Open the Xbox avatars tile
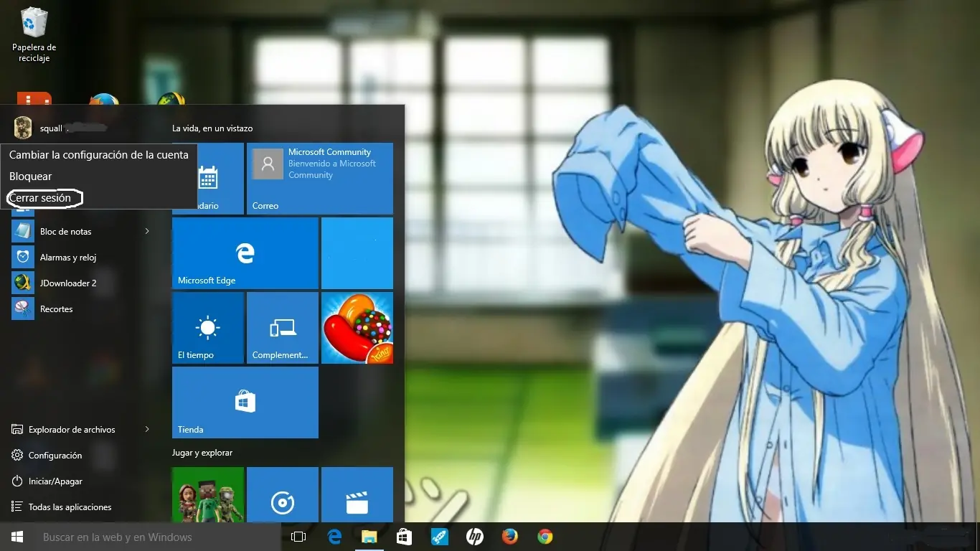Image resolution: width=980 pixels, height=551 pixels. coord(208,495)
